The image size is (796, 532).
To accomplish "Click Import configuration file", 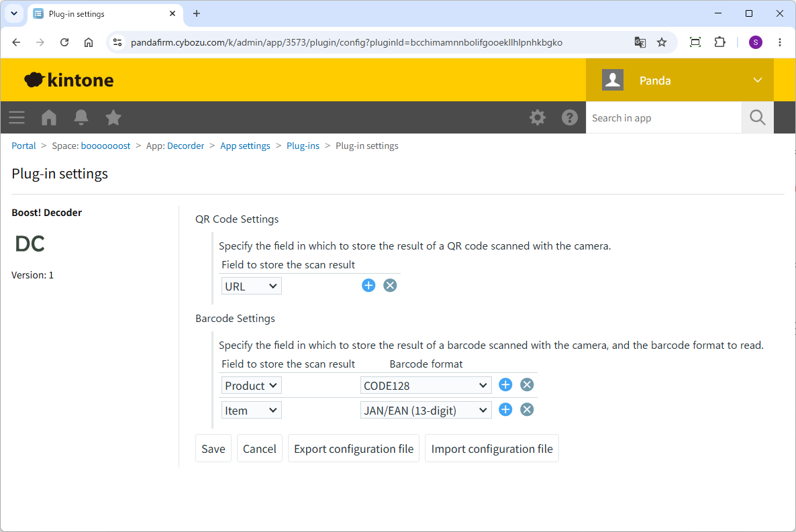I will click(x=492, y=448).
